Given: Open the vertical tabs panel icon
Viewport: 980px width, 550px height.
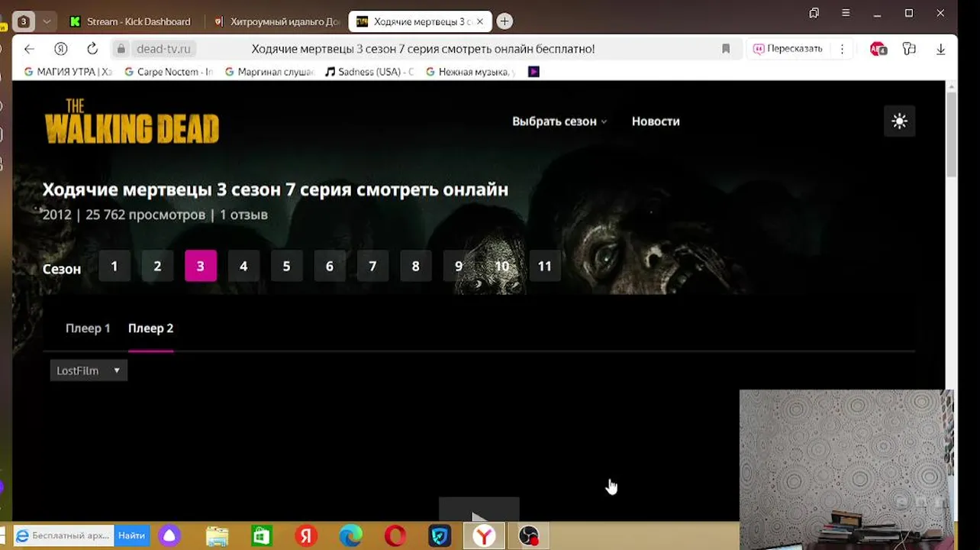Looking at the screenshot, I should coord(814,13).
